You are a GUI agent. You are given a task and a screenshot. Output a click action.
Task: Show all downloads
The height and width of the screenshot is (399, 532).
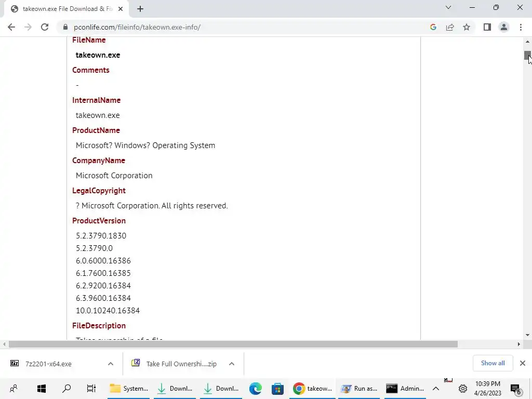point(493,363)
